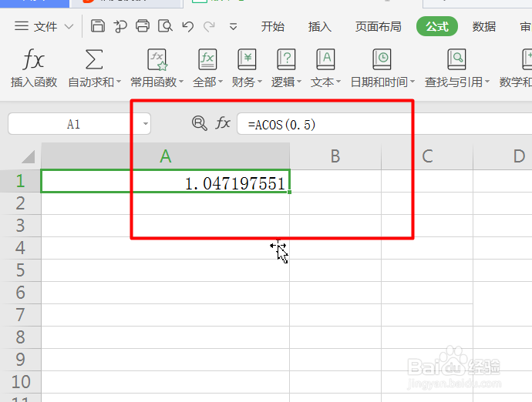Open the 日期和时间 functions icon
The image size is (532, 402).
[x=382, y=59]
